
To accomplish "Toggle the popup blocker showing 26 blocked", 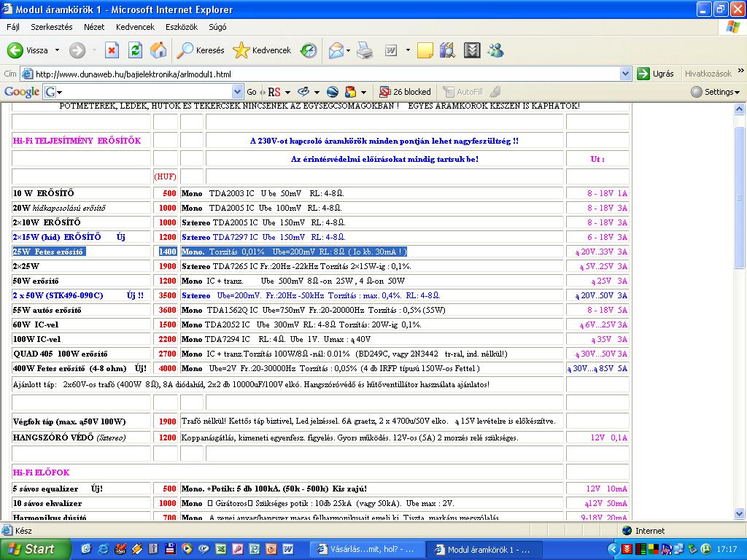I will (x=405, y=92).
